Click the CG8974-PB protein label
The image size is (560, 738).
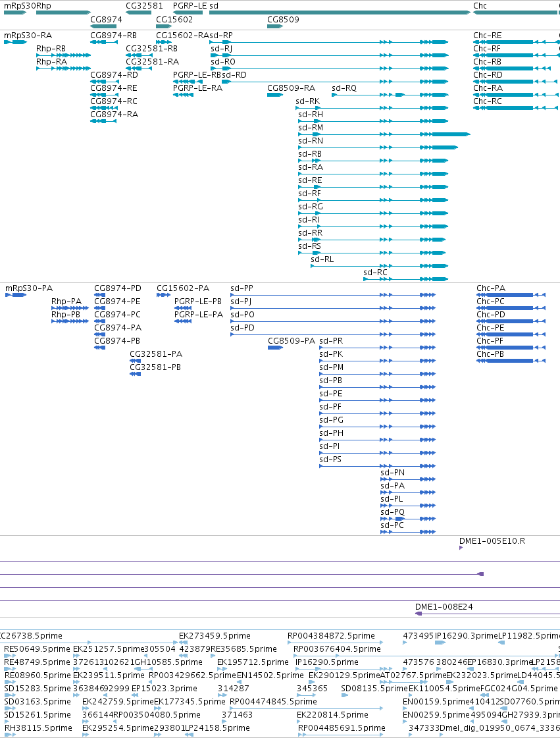tap(117, 341)
